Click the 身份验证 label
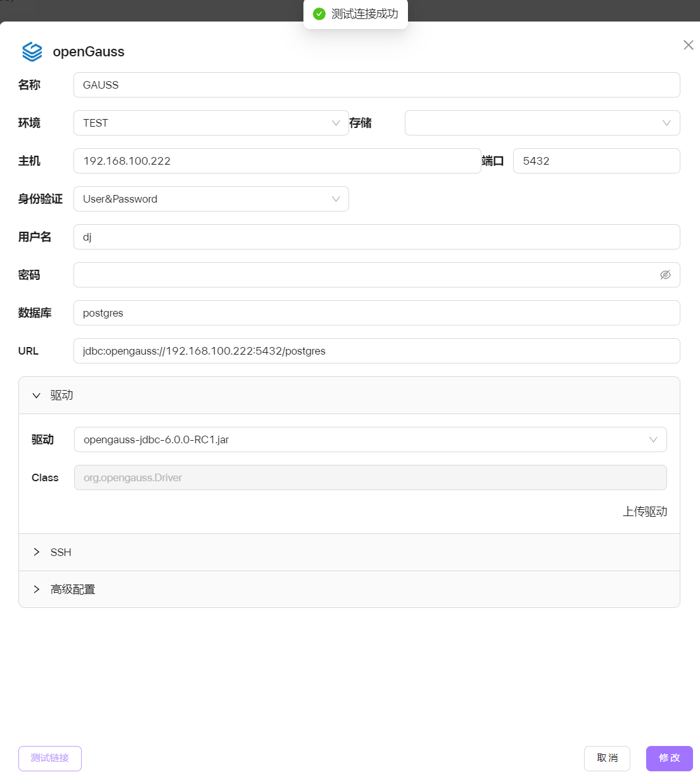This screenshot has width=700, height=777. point(41,199)
